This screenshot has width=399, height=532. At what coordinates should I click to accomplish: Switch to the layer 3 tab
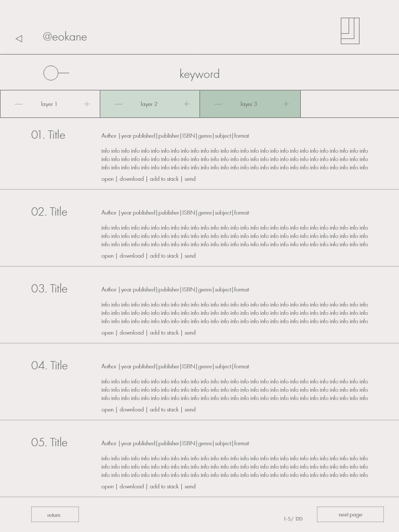[249, 104]
